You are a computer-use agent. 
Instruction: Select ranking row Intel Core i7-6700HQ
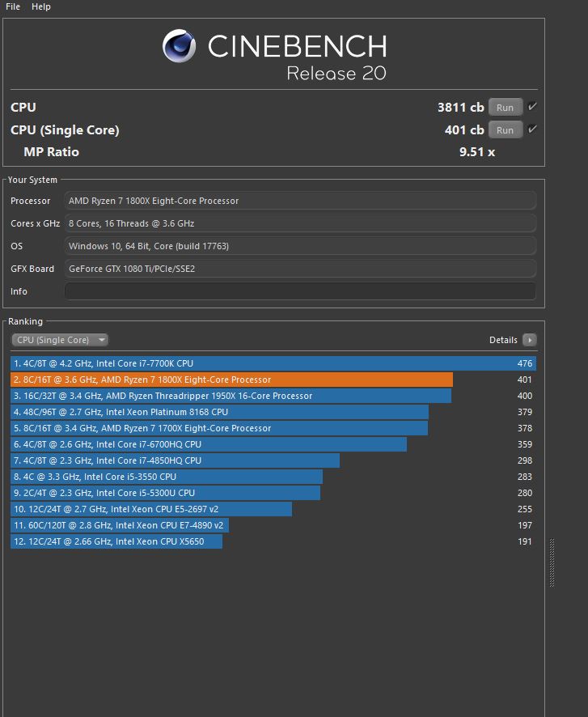coord(273,444)
